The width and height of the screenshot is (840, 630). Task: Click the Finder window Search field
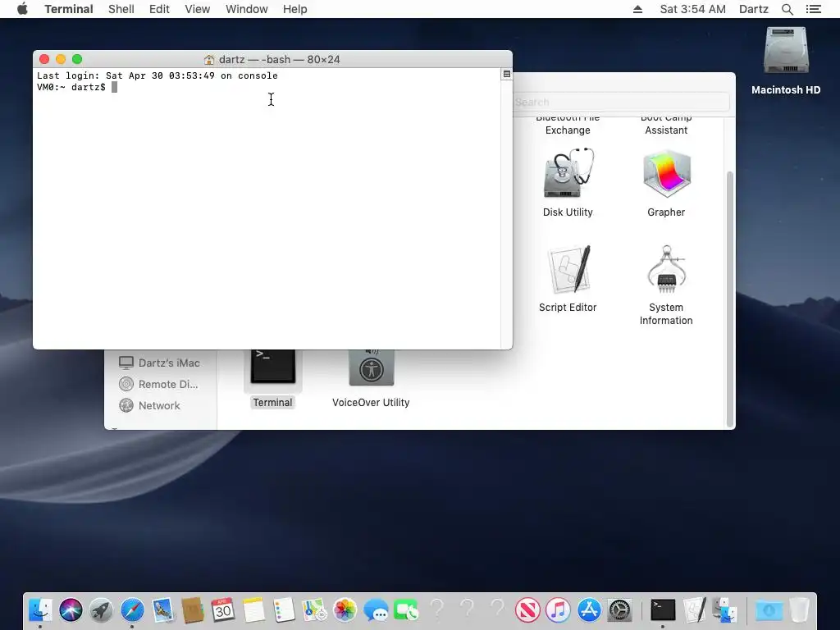point(622,102)
